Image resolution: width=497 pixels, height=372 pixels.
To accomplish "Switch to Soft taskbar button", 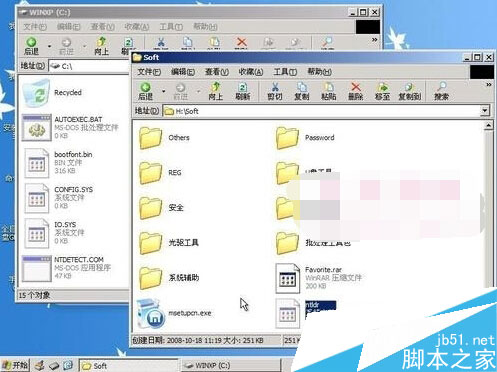I will tap(128, 366).
